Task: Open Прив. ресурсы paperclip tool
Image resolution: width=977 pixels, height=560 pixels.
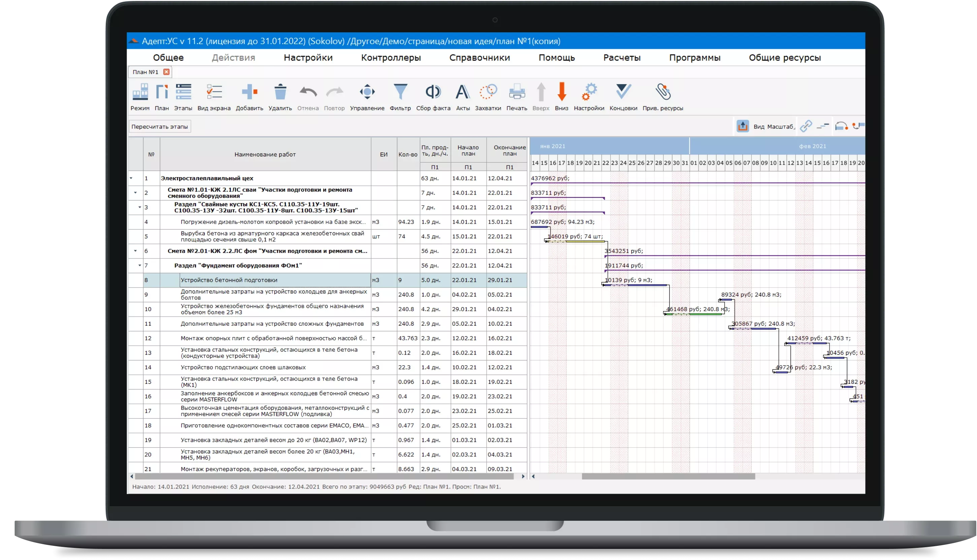Action: 663,93
